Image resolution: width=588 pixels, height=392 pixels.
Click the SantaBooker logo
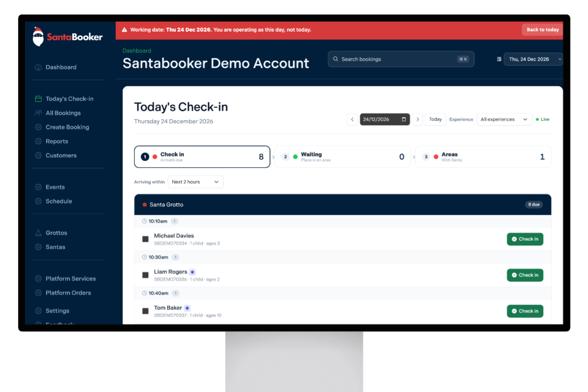coord(68,37)
